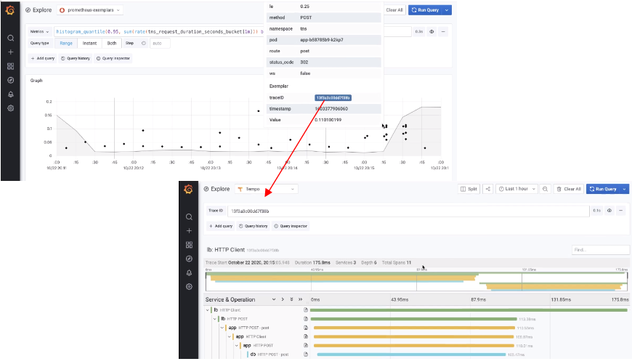Click the zoom-out time range icon
Image resolution: width=632 pixels, height=364 pixels.
click(x=545, y=189)
